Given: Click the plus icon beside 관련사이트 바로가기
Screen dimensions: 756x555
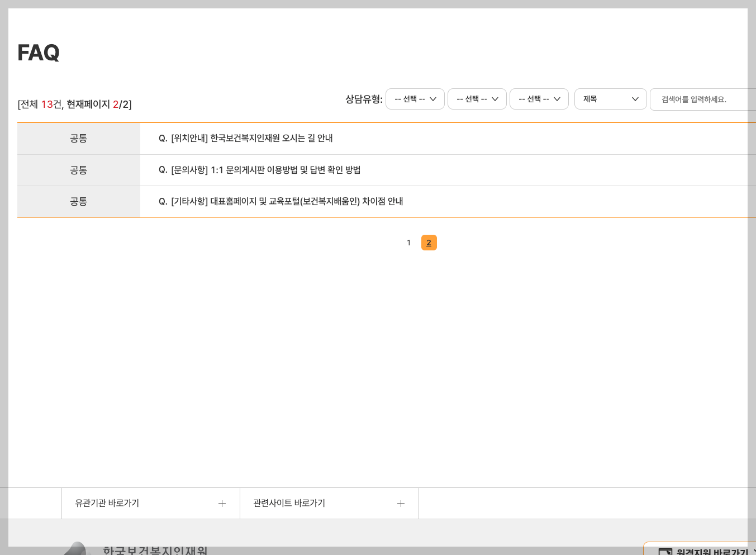Looking at the screenshot, I should [401, 503].
